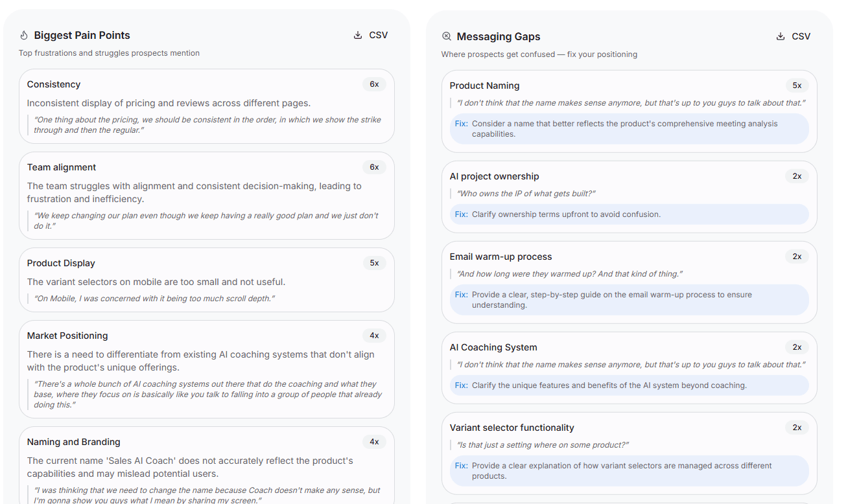Click the 6x badge on the Consistency card
This screenshot has width=848, height=504.
click(x=374, y=84)
